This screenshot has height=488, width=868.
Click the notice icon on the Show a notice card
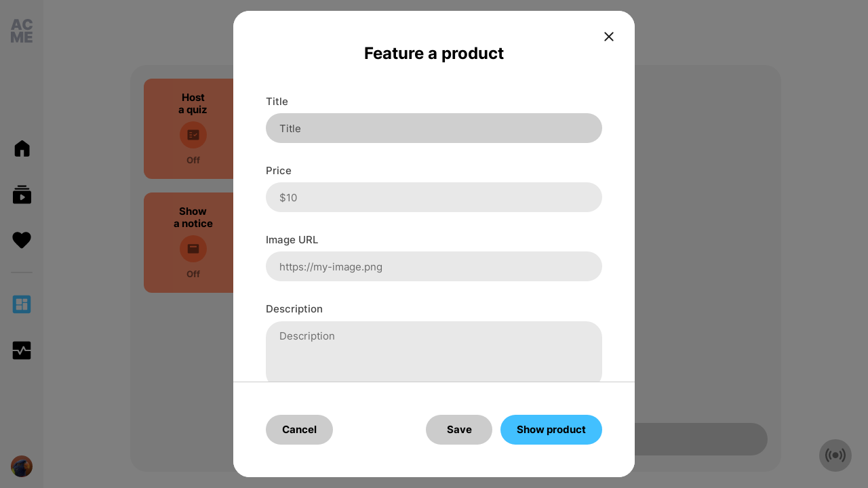click(x=193, y=249)
